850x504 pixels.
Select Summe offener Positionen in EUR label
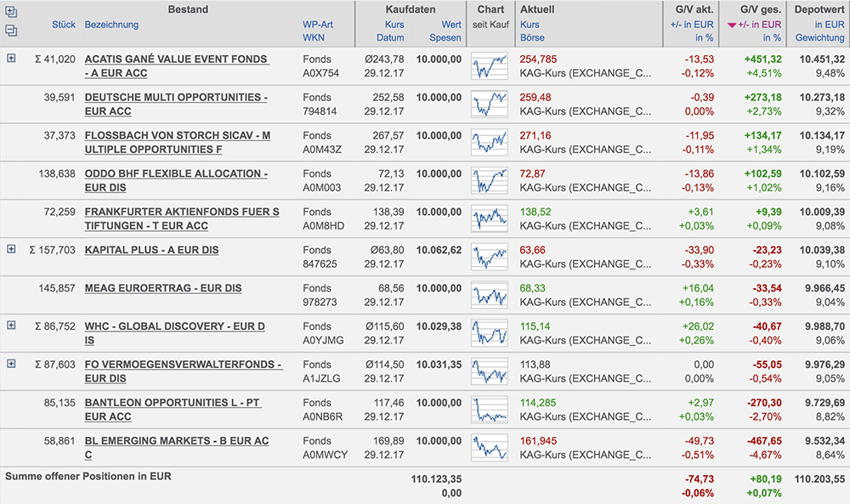(88, 476)
